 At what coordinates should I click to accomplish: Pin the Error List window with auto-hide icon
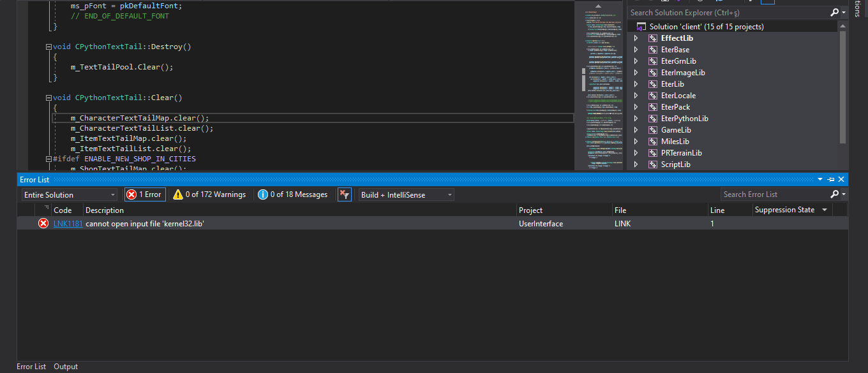click(831, 180)
